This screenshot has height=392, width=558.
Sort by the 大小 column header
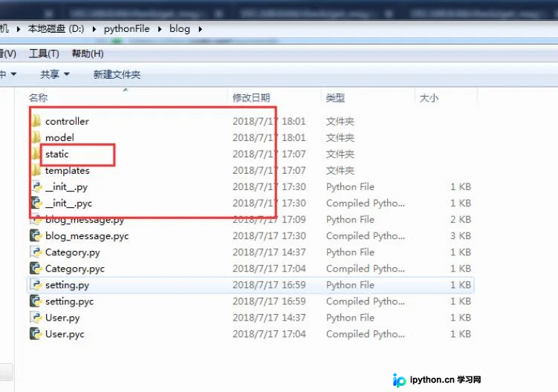tap(429, 97)
